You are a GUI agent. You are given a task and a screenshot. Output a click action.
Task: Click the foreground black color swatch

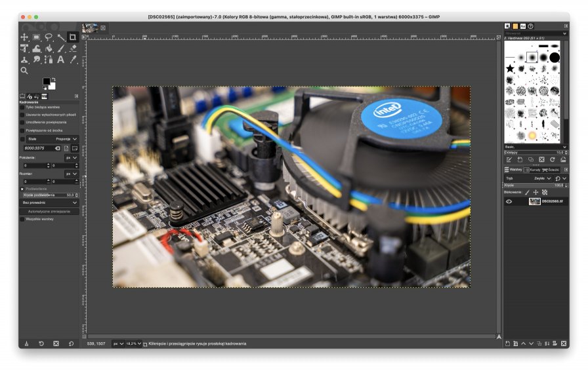46,81
